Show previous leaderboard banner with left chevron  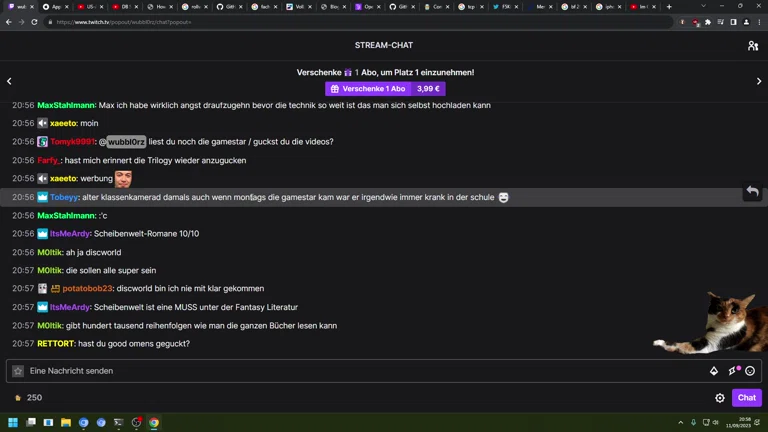9,81
